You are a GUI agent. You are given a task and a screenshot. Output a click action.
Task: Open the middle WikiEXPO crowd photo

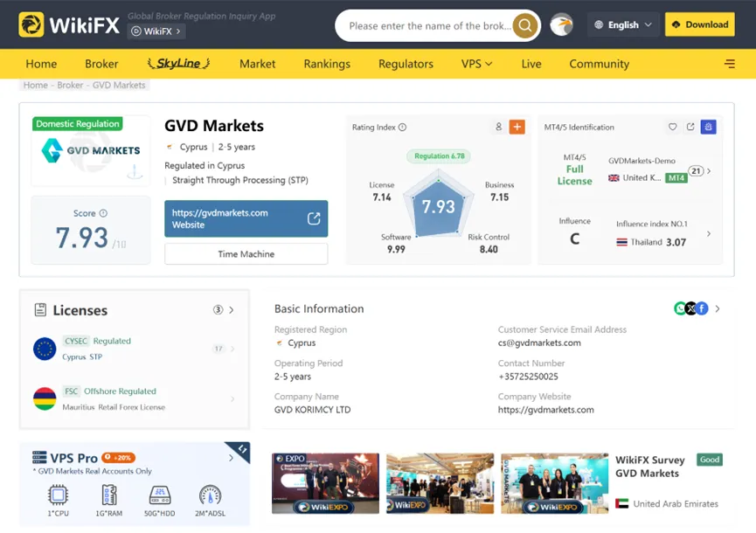click(440, 483)
